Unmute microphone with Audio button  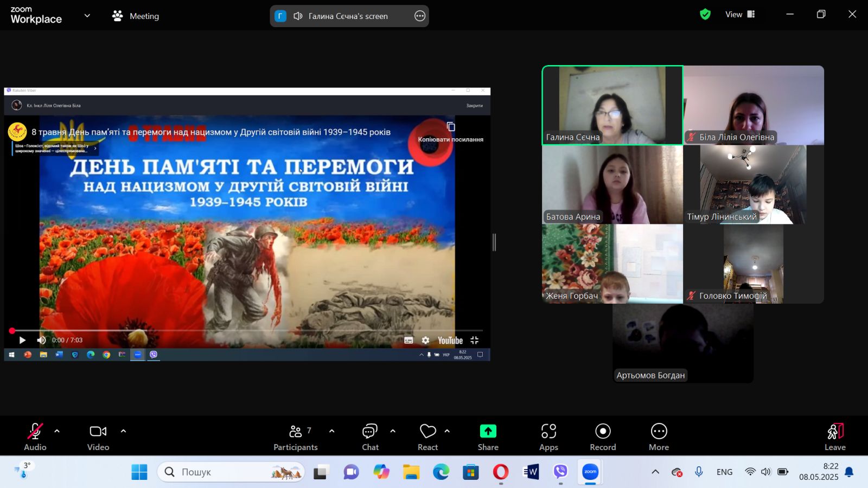click(x=35, y=437)
